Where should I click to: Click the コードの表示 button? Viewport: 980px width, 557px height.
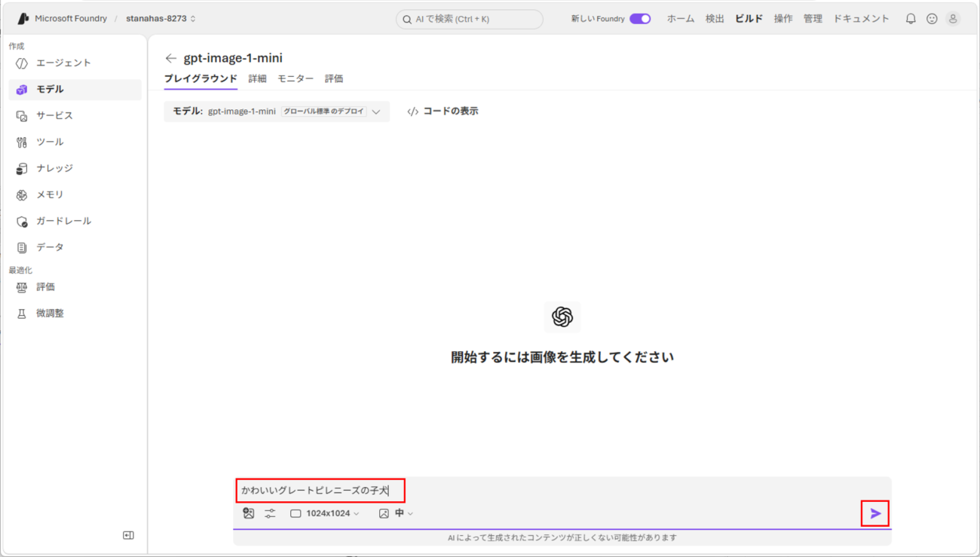pos(443,112)
